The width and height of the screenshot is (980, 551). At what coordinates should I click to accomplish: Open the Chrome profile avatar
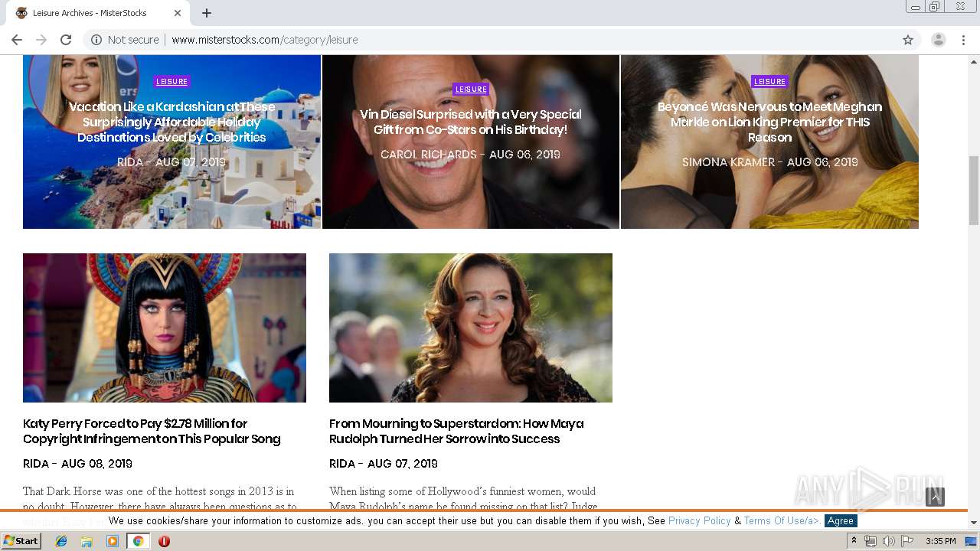click(939, 40)
